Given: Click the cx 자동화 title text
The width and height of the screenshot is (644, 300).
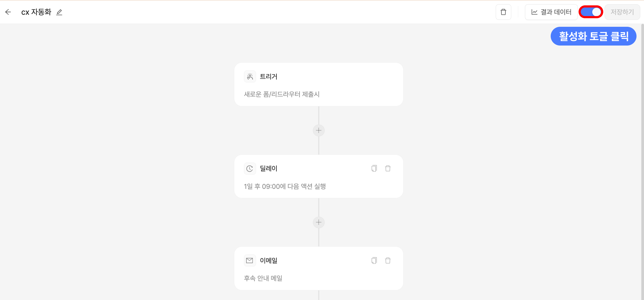Looking at the screenshot, I should coord(36,12).
